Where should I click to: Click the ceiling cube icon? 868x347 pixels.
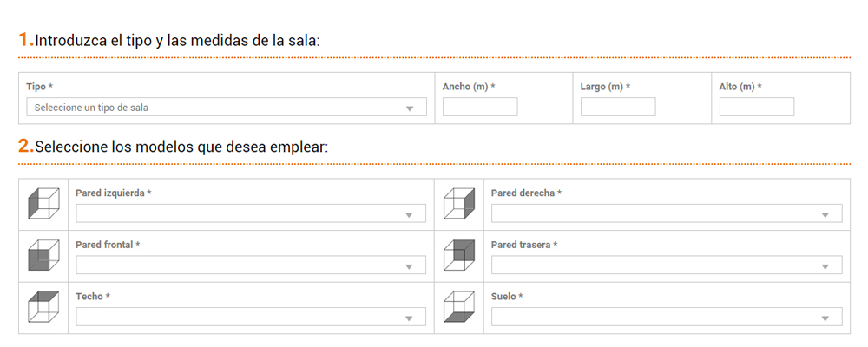(43, 308)
